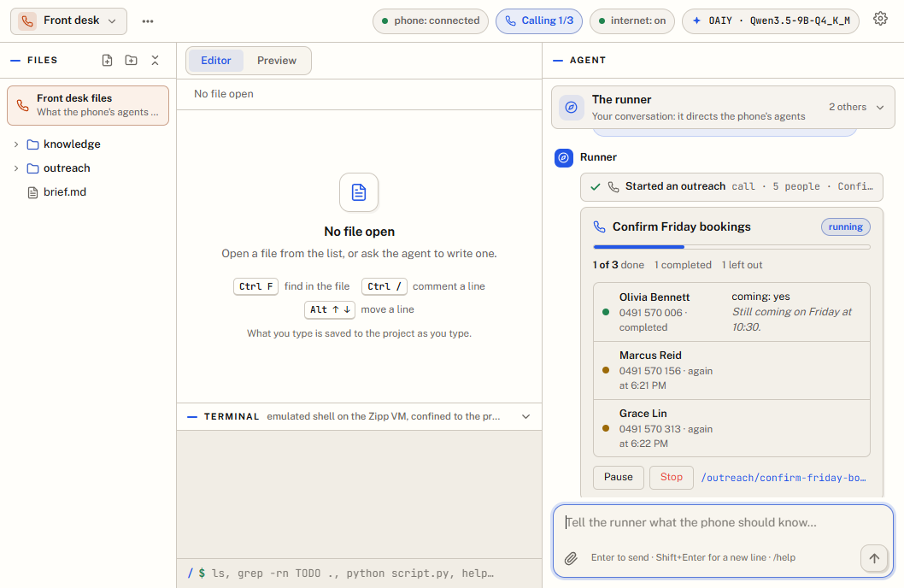The height and width of the screenshot is (588, 904).
Task: Send the message with the arrow button
Action: [x=874, y=558]
